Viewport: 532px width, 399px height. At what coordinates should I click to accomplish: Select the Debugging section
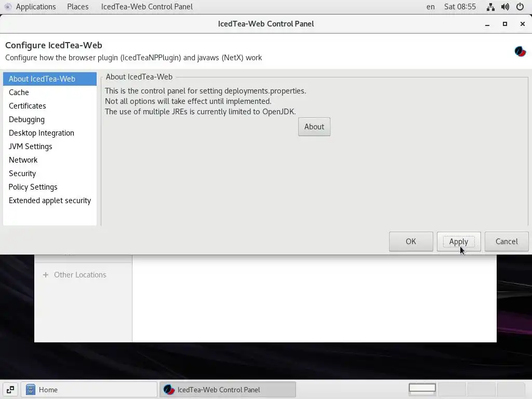(x=50, y=119)
